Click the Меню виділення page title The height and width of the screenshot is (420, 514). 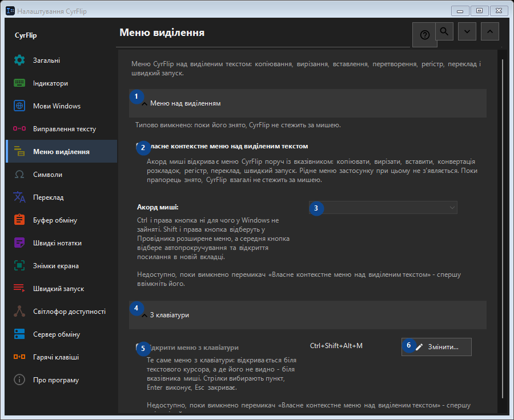(x=162, y=33)
